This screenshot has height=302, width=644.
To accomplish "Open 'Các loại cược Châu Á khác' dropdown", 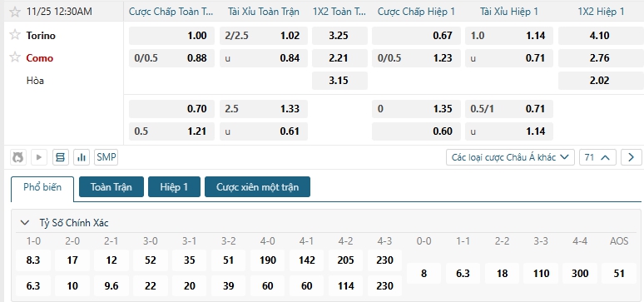I will coord(510,157).
